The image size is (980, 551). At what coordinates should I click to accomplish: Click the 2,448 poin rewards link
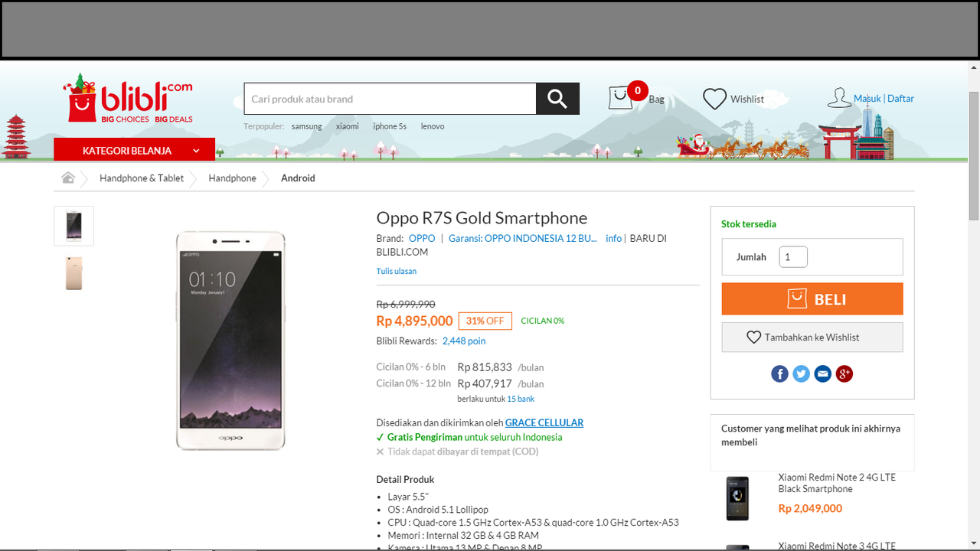coord(464,341)
